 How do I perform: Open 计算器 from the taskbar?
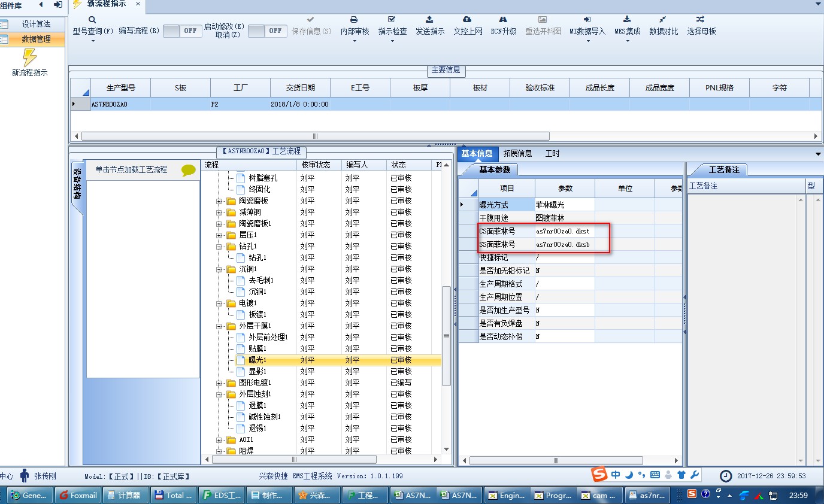coord(125,495)
